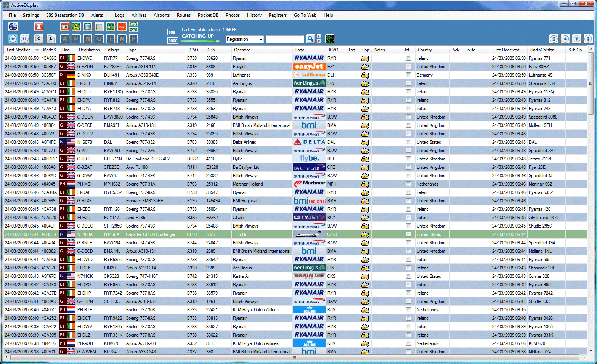
Task: Click the orange RL toolbar icon
Action: point(122,27)
